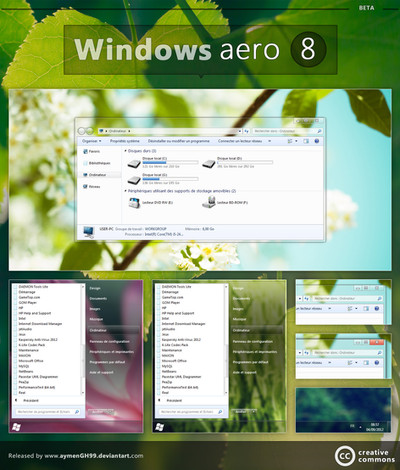400x470 pixels.
Task: Click blue help icon in main Explorer toolbar
Action: pyautogui.click(x=317, y=141)
